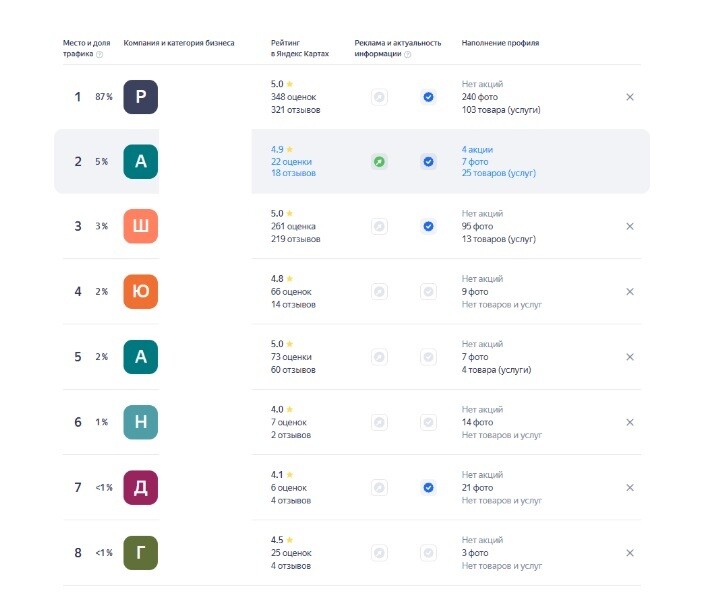This screenshot has height=599, width=709.
Task: Click grey advertising icon for company Г
Action: coord(379,553)
